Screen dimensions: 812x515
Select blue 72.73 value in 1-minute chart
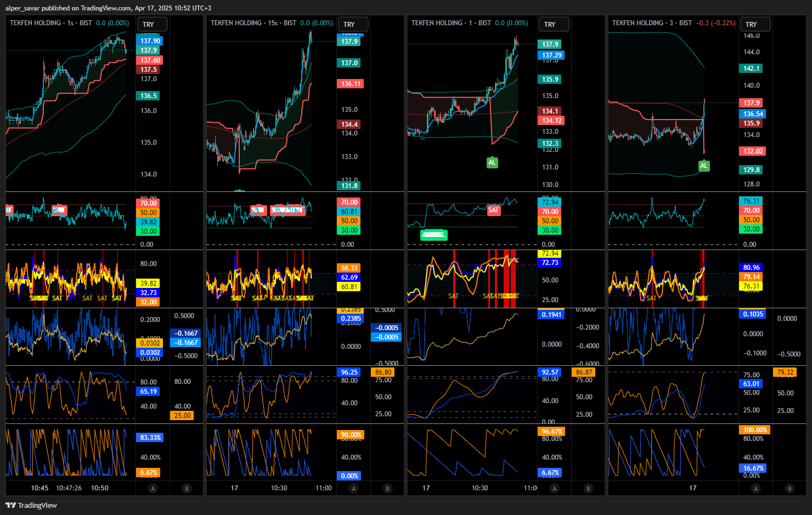click(550, 263)
